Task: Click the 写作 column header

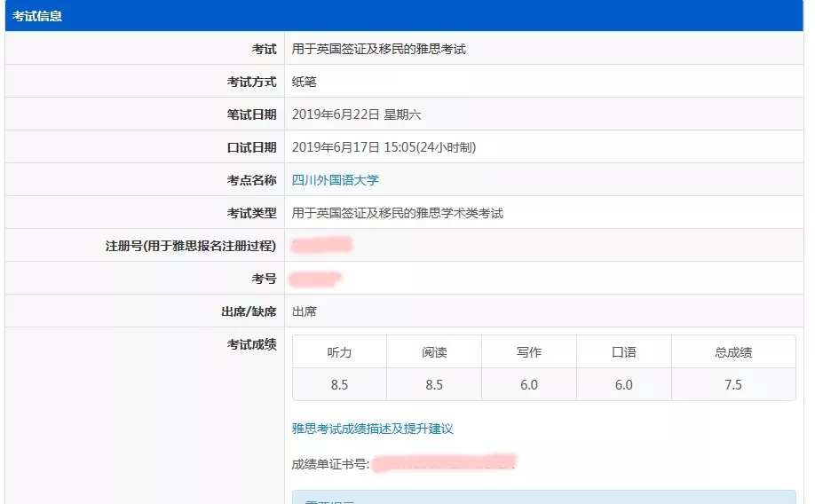Action: (x=529, y=352)
